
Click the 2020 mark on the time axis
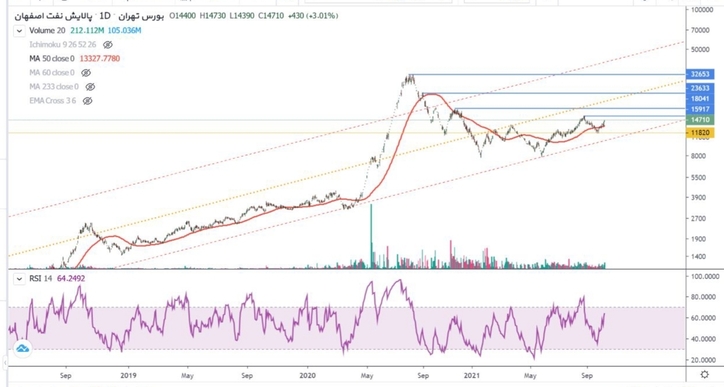click(x=308, y=375)
